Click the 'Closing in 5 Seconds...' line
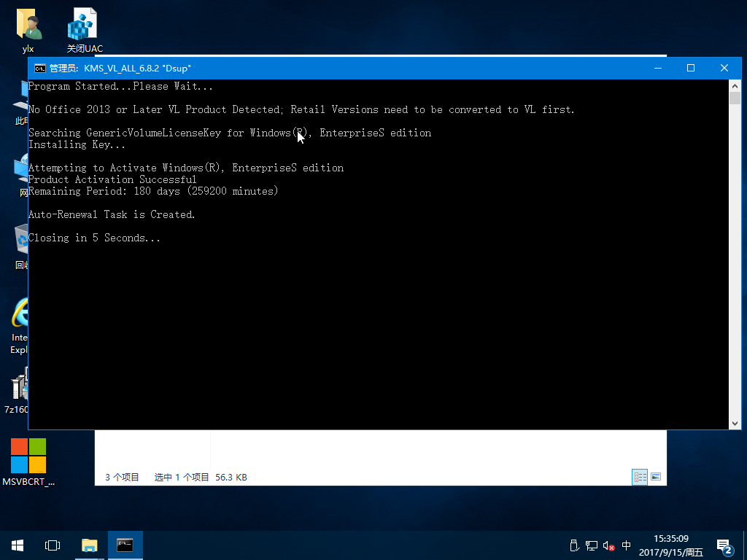This screenshot has height=560, width=747. click(94, 238)
